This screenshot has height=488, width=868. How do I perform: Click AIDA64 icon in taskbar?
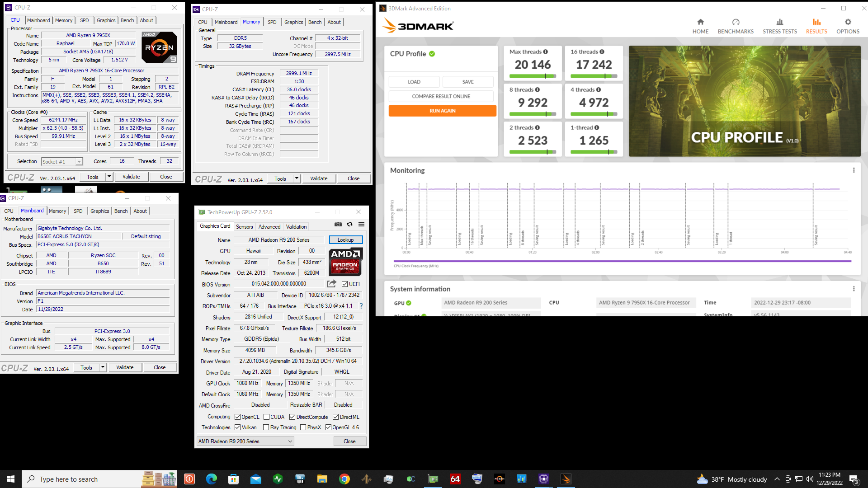tap(455, 479)
